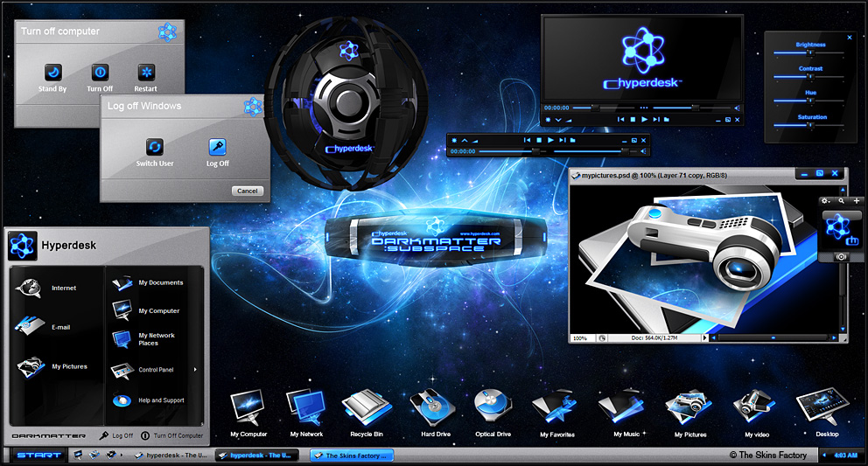Open file folder icon in large player
This screenshot has width=868, height=466.
pos(667,119)
